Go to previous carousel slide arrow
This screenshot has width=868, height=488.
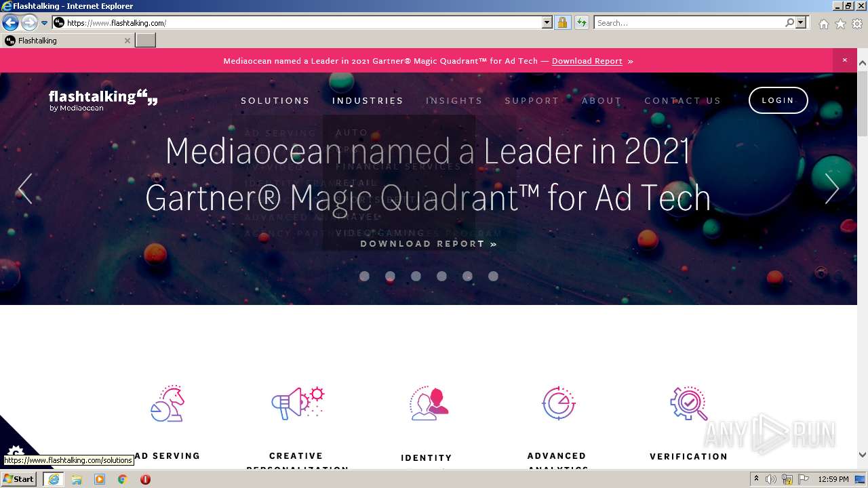point(25,188)
